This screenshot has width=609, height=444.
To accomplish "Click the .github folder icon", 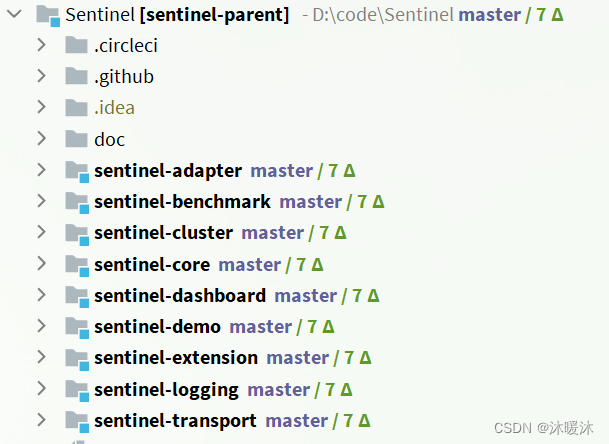I will coord(77,76).
